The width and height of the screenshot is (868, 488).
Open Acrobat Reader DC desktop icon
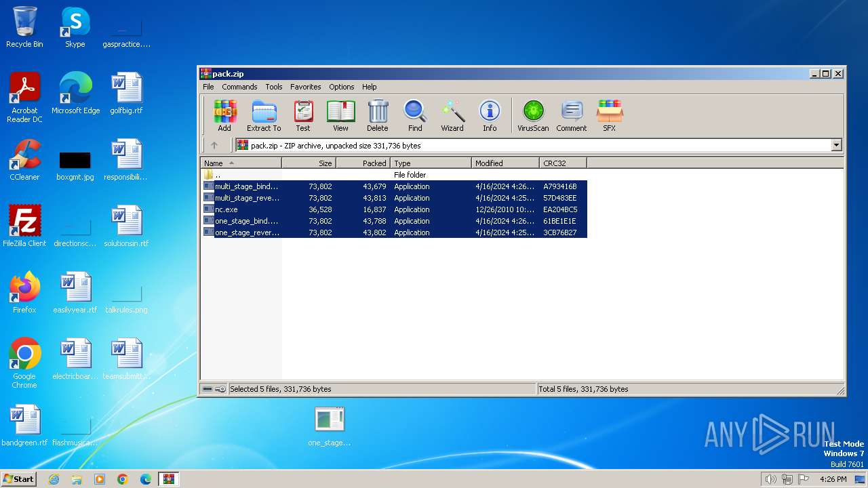[x=24, y=98]
